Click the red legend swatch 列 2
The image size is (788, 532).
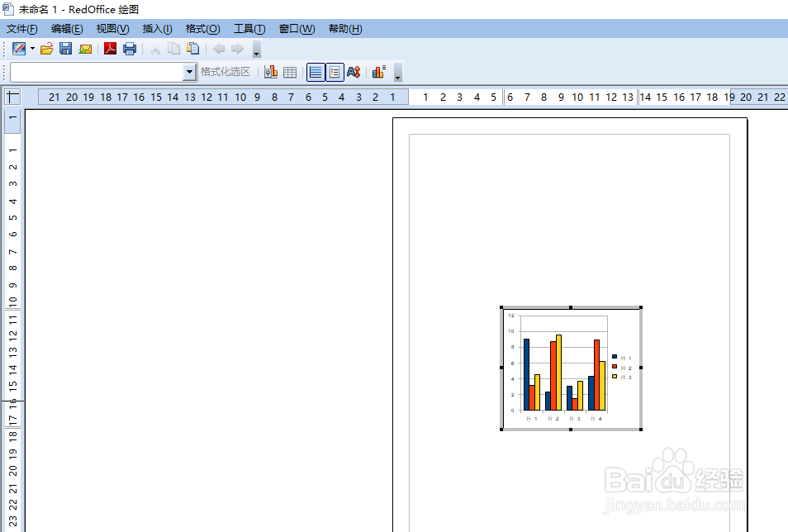point(614,367)
